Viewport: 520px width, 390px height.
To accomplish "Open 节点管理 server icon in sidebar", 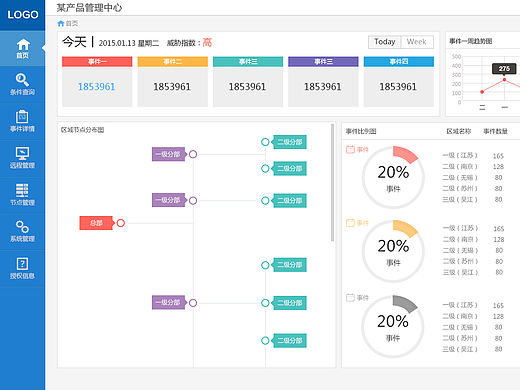I will (x=22, y=190).
